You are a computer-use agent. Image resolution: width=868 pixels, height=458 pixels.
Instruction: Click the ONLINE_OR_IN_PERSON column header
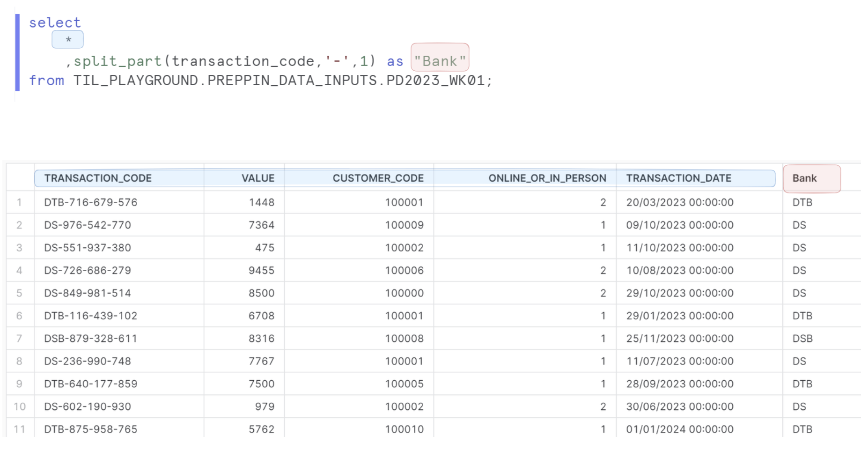click(x=547, y=178)
